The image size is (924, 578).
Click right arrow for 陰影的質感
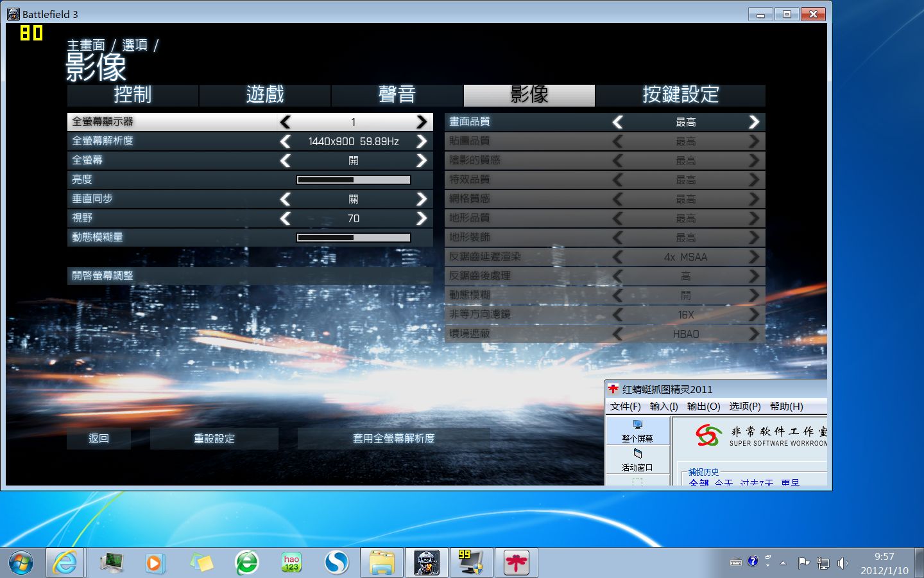(753, 161)
